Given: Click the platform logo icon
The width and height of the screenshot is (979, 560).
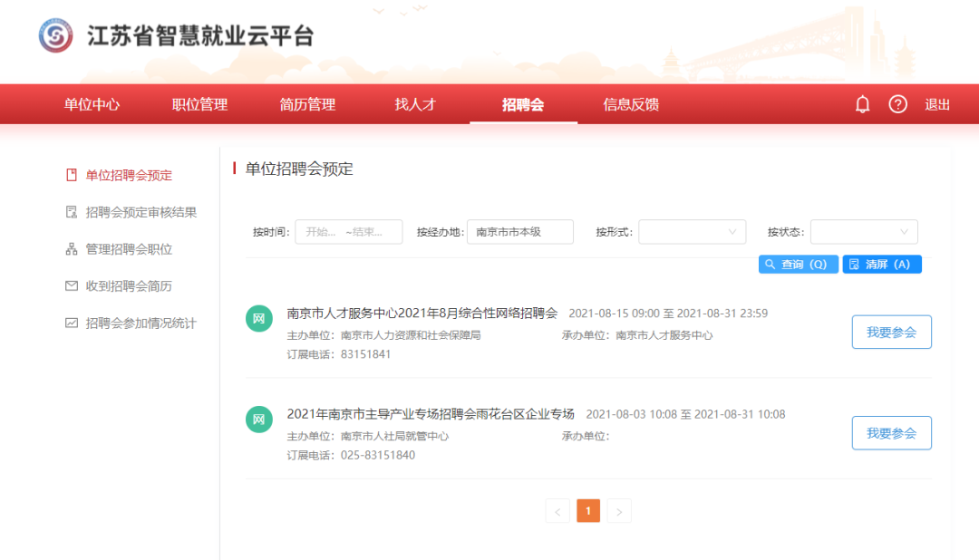Looking at the screenshot, I should (x=55, y=35).
